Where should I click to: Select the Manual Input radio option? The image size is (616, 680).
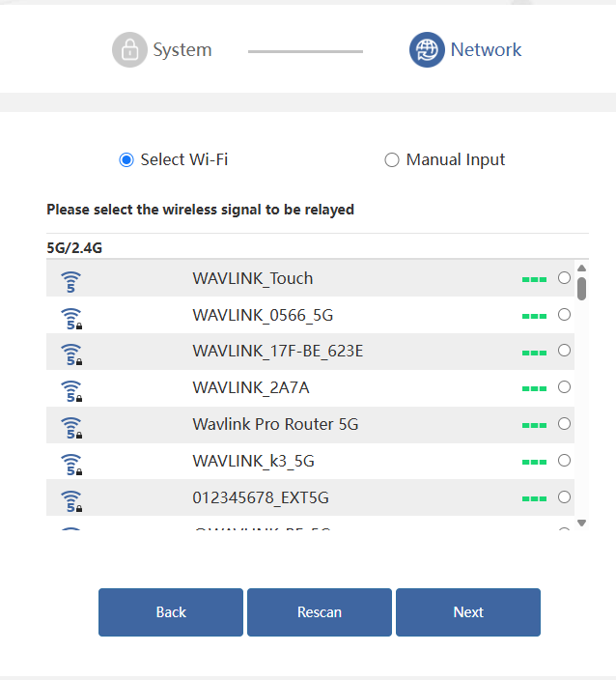pos(392,160)
